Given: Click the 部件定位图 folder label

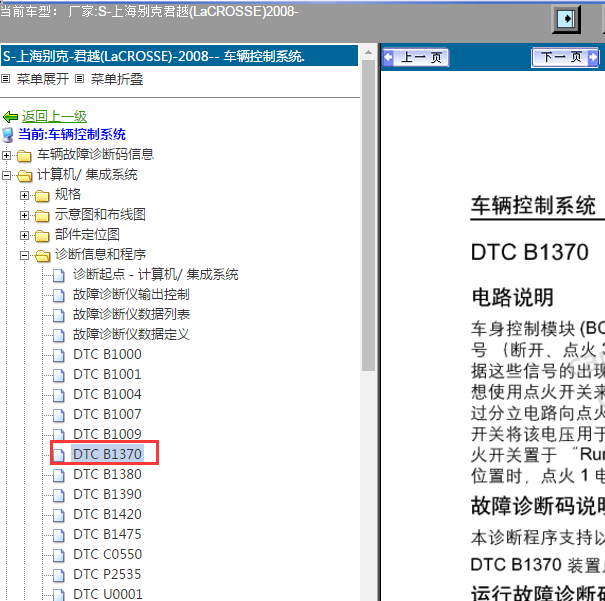Looking at the screenshot, I should coord(87,235).
